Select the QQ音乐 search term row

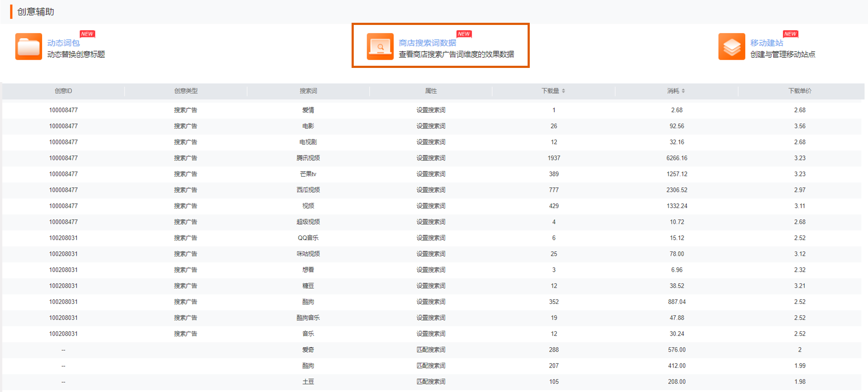pyautogui.click(x=308, y=238)
